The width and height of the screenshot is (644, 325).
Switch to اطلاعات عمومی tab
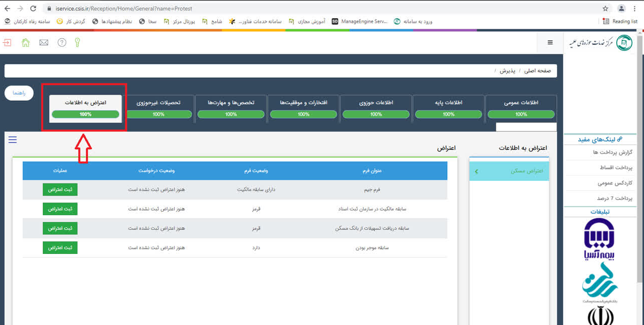coord(521,103)
